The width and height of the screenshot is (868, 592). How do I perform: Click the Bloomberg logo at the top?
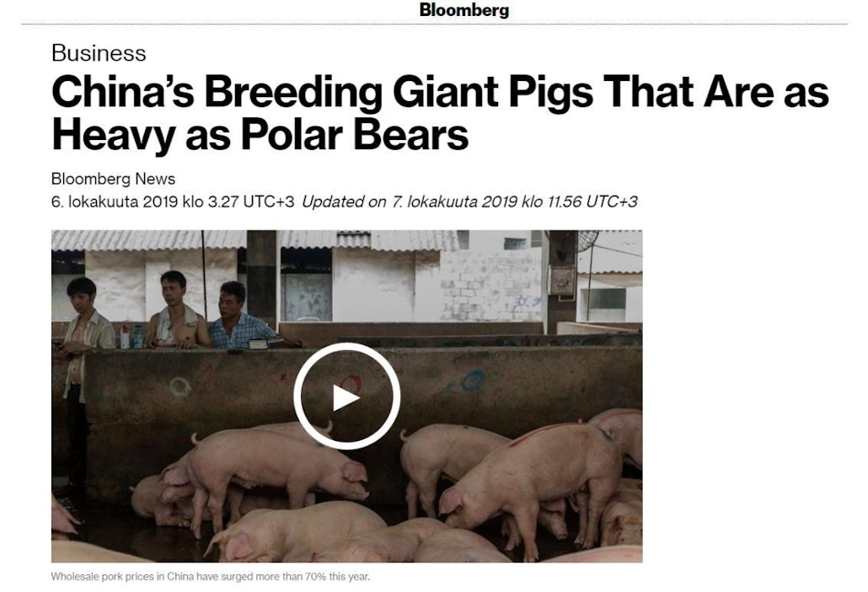point(463,10)
